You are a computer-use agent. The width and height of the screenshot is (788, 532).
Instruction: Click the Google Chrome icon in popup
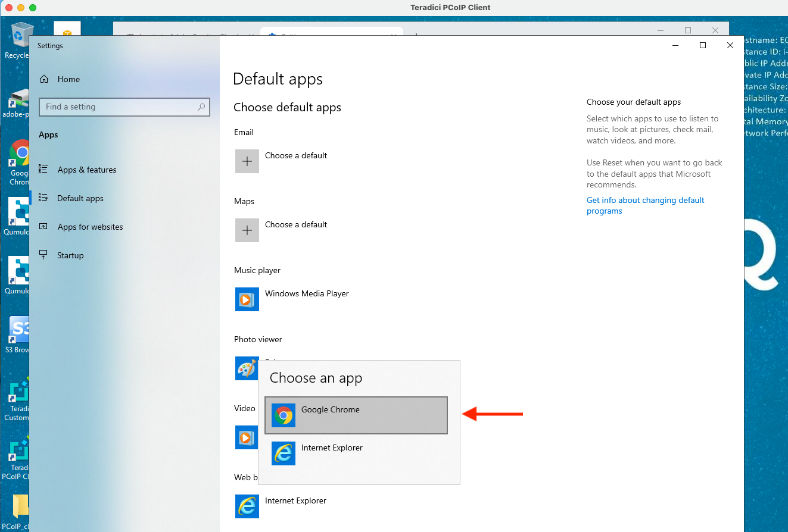284,415
